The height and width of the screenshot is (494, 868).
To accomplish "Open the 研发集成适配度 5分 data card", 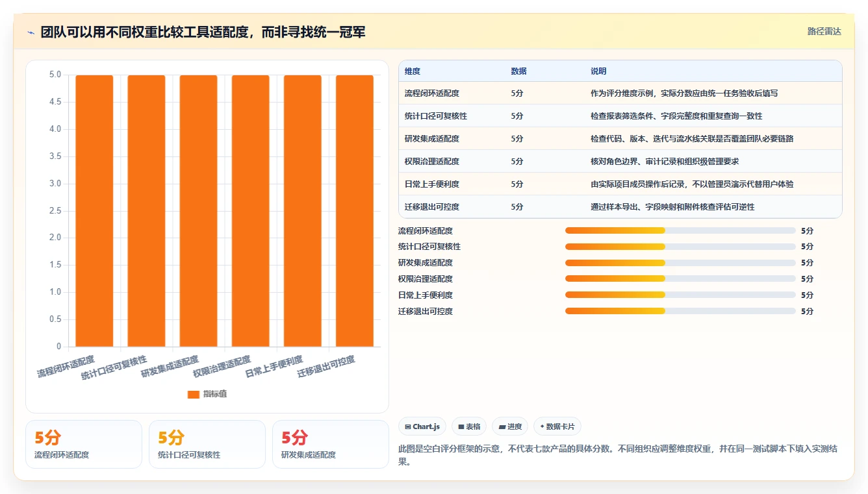I will coord(331,444).
